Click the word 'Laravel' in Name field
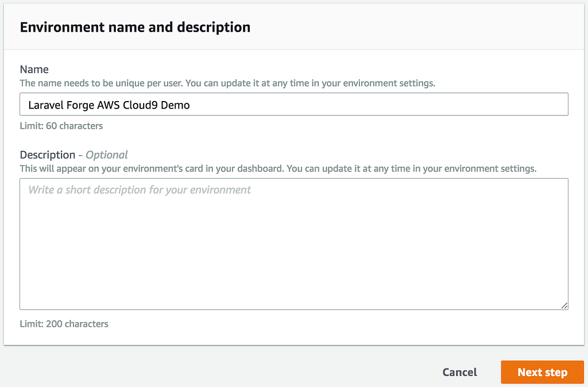Image resolution: width=588 pixels, height=387 pixels. point(45,105)
